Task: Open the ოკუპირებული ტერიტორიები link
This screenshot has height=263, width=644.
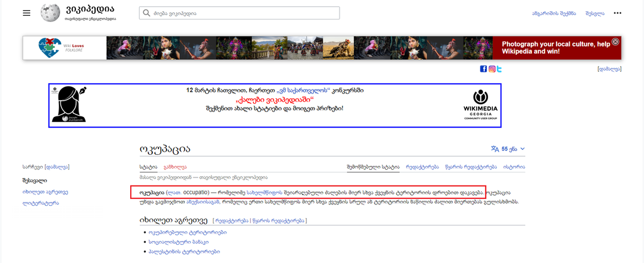Action: pos(187,232)
